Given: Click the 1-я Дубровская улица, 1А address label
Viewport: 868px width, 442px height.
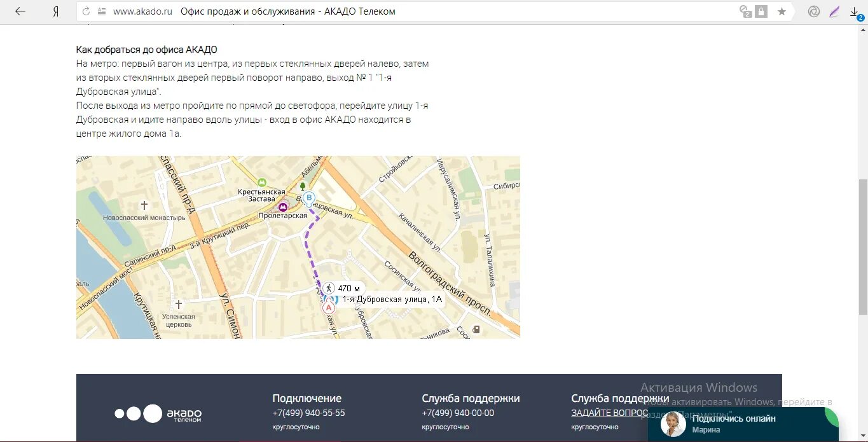Looking at the screenshot, I should (x=392, y=299).
